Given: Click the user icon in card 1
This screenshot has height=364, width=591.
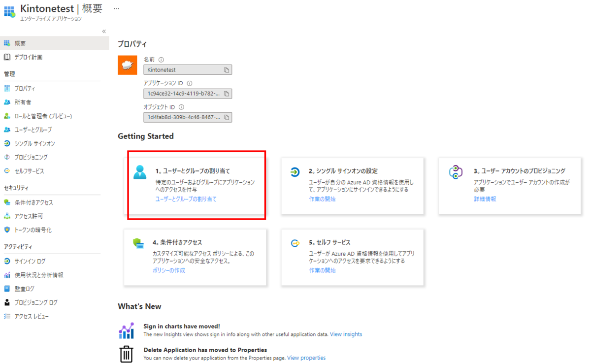Looking at the screenshot, I should click(x=140, y=171).
